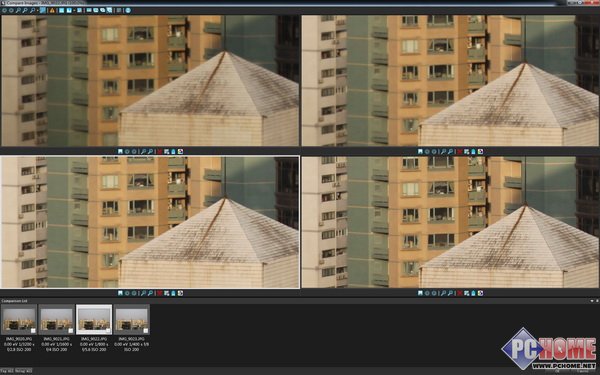Click the round blue globe icon ending top toolbar

tap(128, 10)
